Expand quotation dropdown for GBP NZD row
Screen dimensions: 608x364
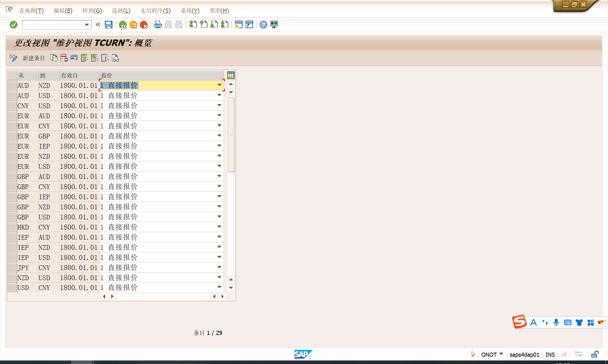pyautogui.click(x=219, y=207)
